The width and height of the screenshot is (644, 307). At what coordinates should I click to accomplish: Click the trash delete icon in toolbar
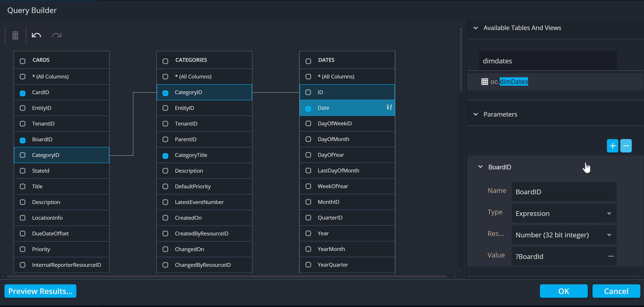(x=15, y=35)
